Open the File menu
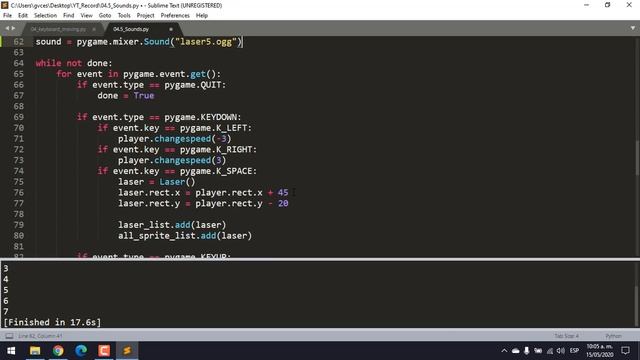 click(7, 16)
